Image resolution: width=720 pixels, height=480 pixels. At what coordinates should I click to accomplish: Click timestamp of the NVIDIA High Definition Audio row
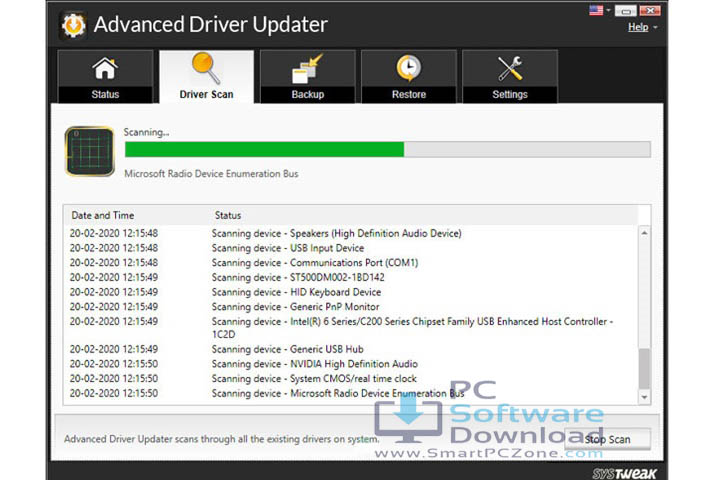click(114, 364)
